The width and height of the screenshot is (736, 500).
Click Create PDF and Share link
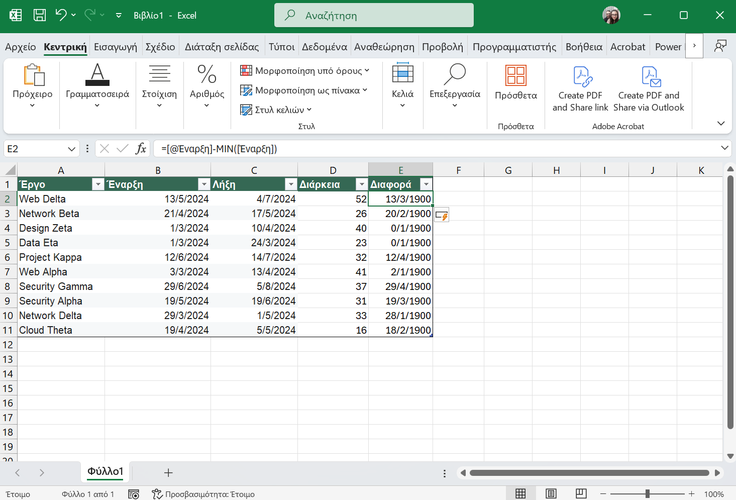[x=580, y=88]
